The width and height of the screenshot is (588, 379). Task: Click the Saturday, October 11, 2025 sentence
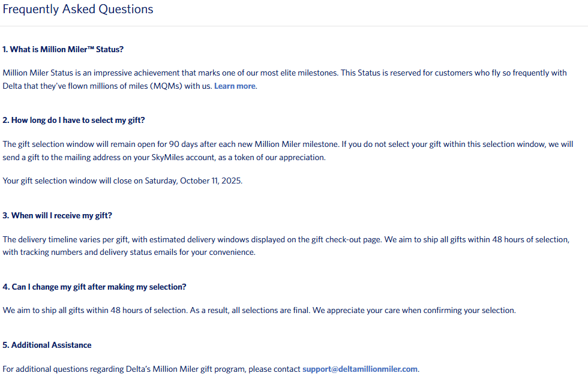point(122,181)
